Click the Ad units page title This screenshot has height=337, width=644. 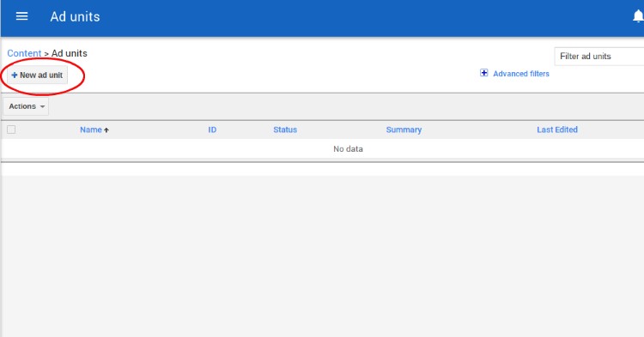pyautogui.click(x=76, y=16)
